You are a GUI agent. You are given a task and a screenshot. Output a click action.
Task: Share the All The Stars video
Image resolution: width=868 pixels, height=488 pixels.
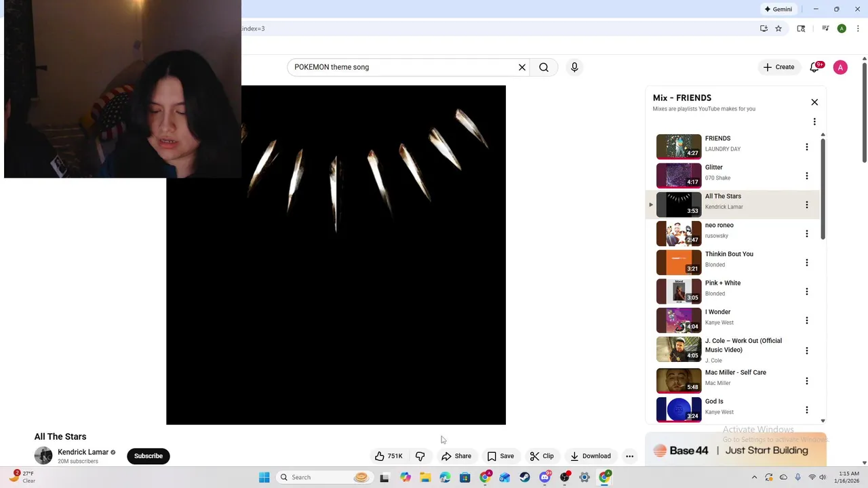click(456, 456)
